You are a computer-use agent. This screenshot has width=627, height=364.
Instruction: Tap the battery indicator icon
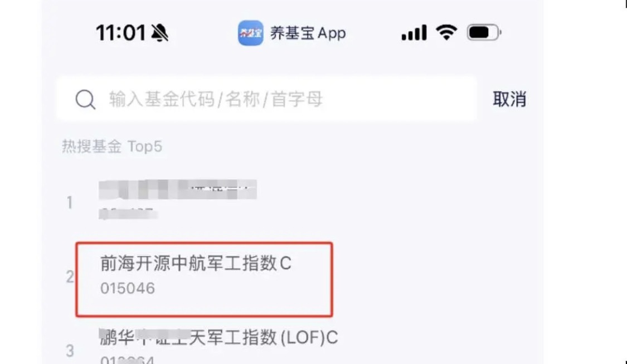(x=484, y=32)
